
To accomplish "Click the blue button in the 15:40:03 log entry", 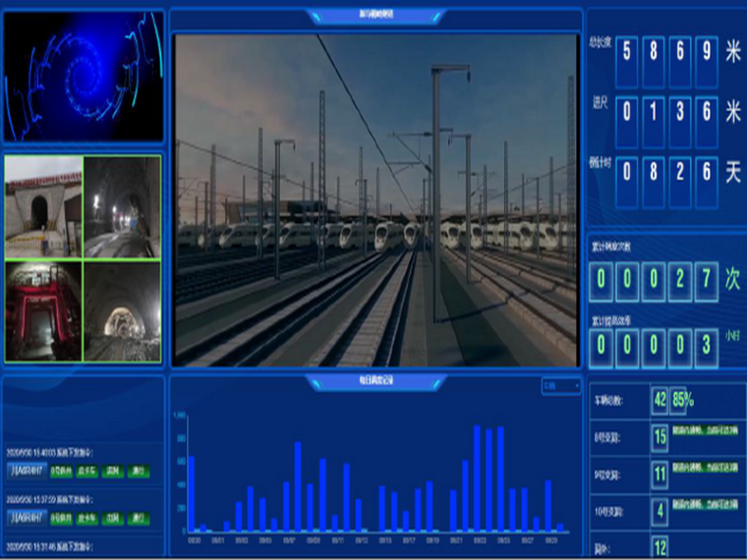I will (26, 472).
